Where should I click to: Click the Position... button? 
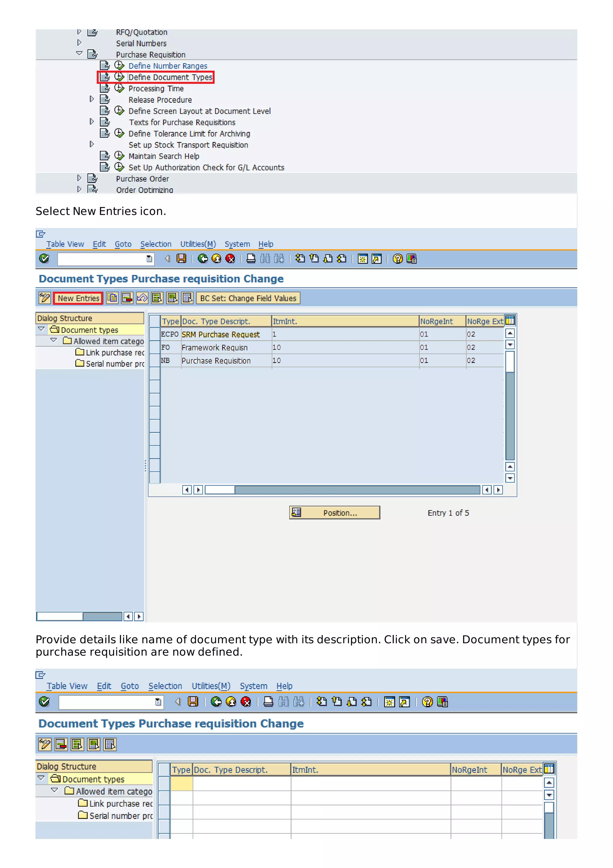335,513
